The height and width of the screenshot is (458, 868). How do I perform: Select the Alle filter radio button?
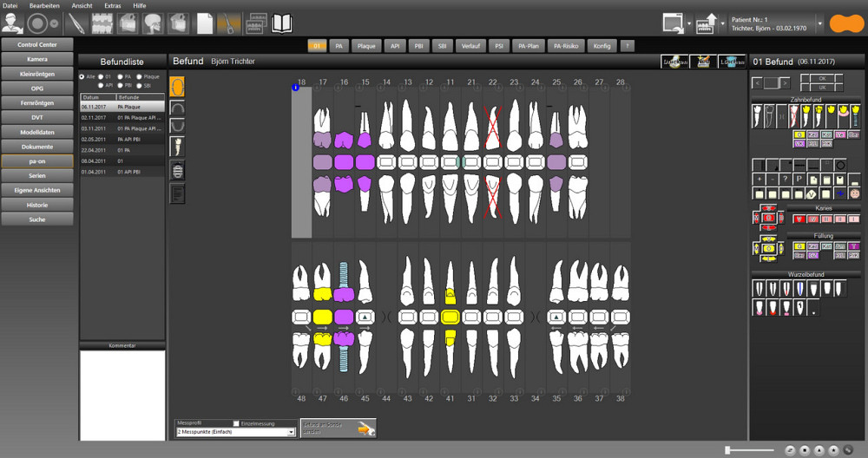pyautogui.click(x=82, y=76)
